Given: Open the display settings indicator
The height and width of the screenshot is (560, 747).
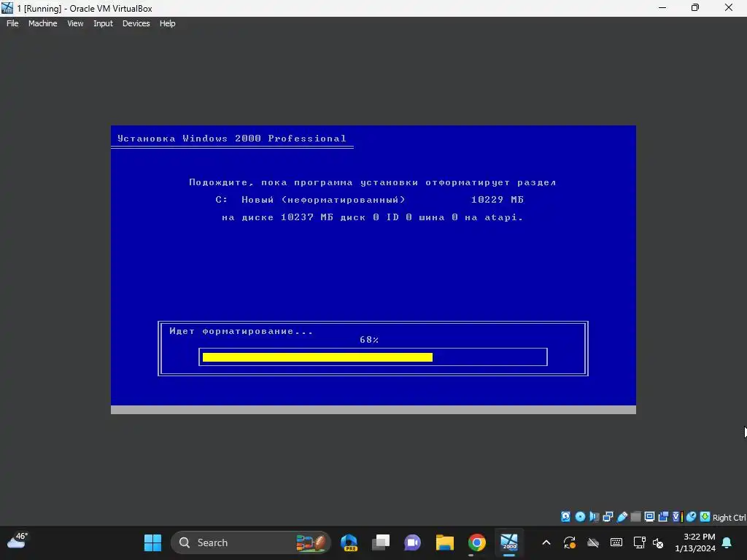Looking at the screenshot, I should click(649, 517).
